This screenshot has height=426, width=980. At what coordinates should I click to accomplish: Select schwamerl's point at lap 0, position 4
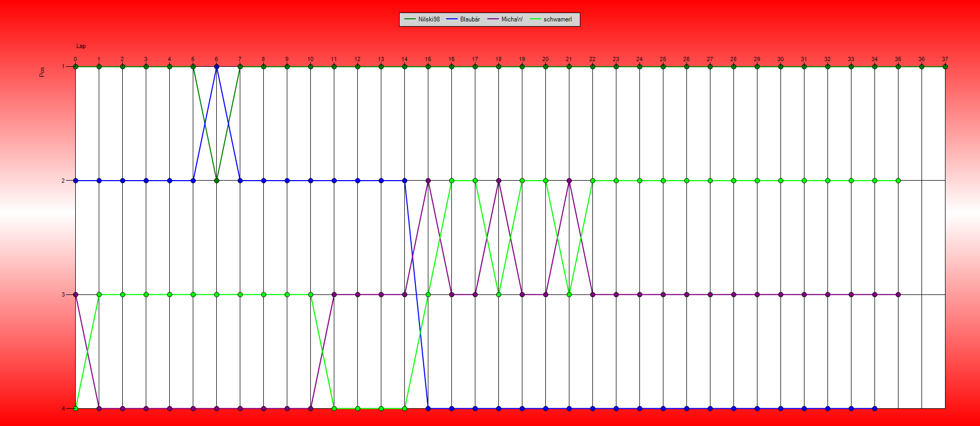76,408
